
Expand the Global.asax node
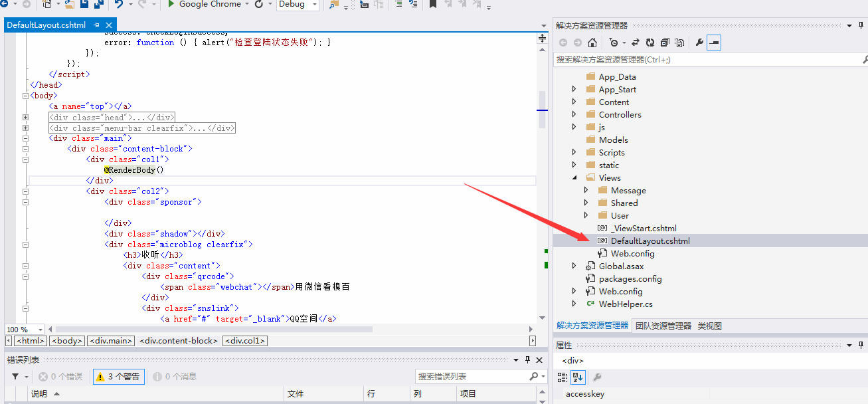[x=574, y=266]
